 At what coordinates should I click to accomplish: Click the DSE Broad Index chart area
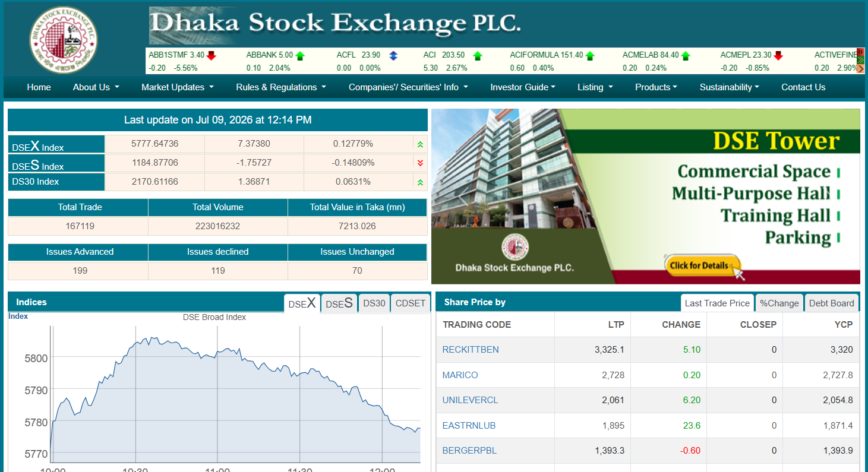tap(235, 395)
